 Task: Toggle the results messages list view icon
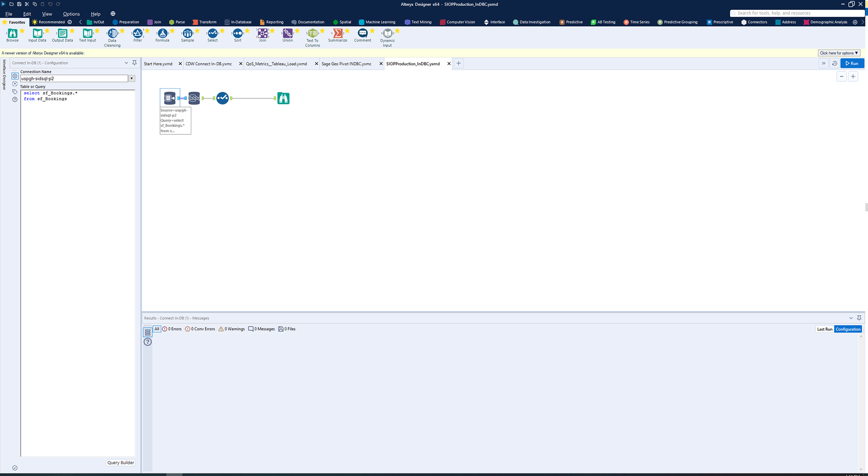click(x=147, y=332)
